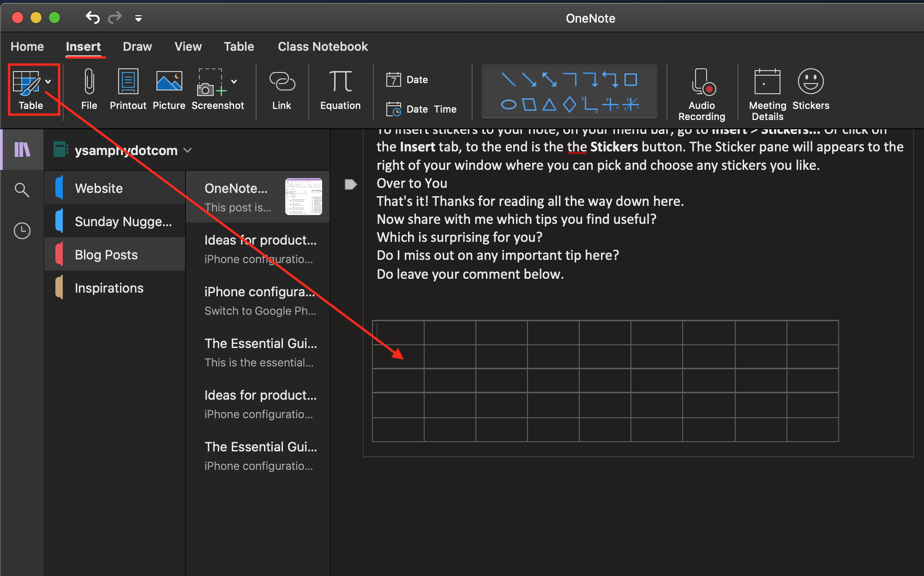Select the ellipse shape
Image resolution: width=924 pixels, height=576 pixels.
point(508,105)
